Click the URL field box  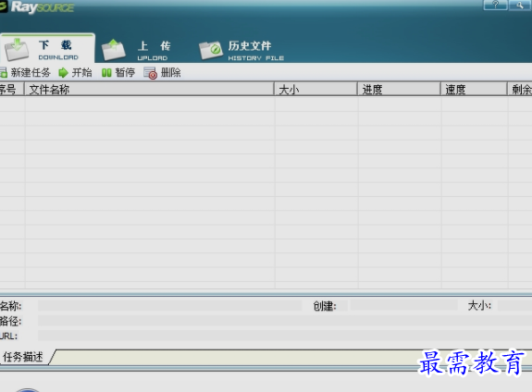click(285, 336)
